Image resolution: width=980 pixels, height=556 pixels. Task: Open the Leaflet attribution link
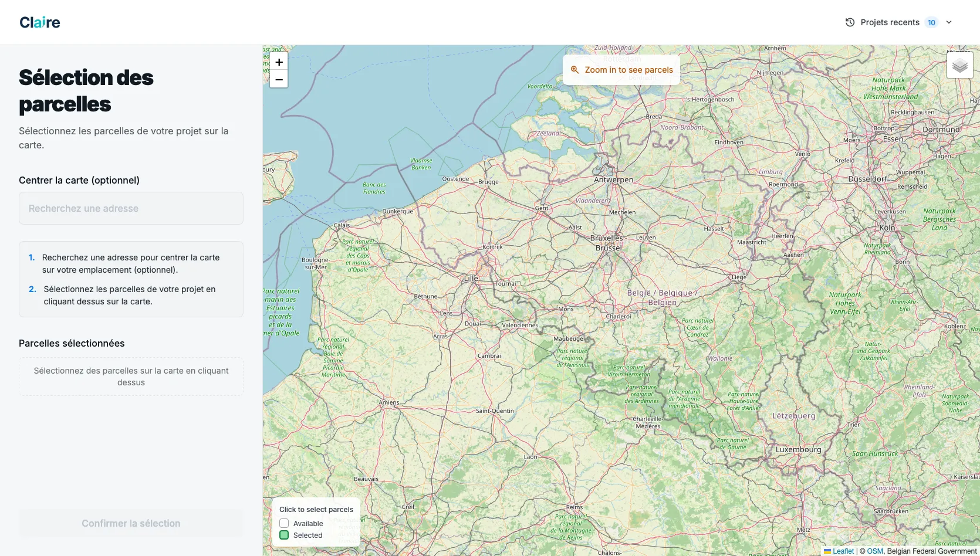pos(843,551)
